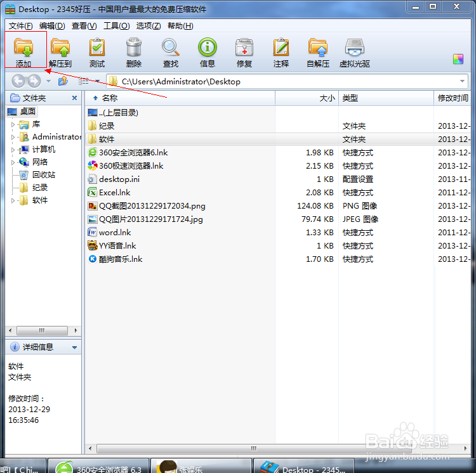
Task: Click the view mode list icon
Action: [x=84, y=81]
